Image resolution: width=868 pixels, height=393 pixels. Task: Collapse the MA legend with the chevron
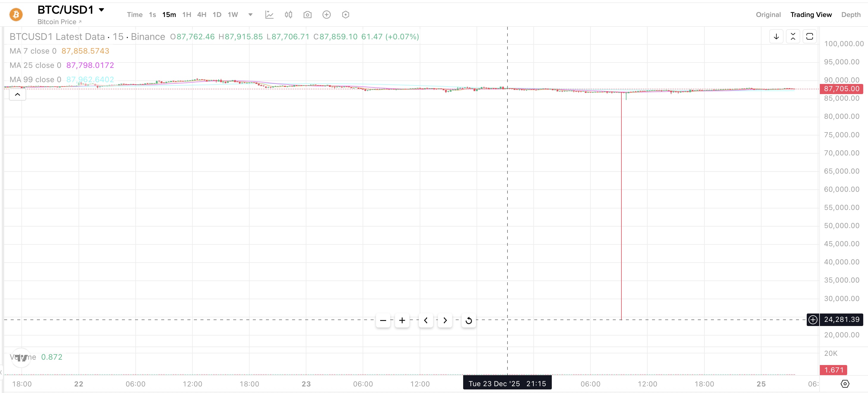pos(17,94)
